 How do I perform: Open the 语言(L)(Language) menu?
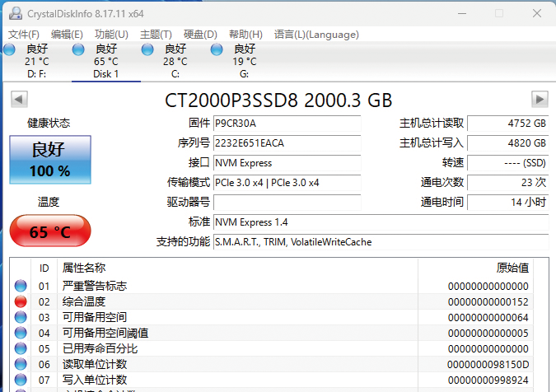316,35
